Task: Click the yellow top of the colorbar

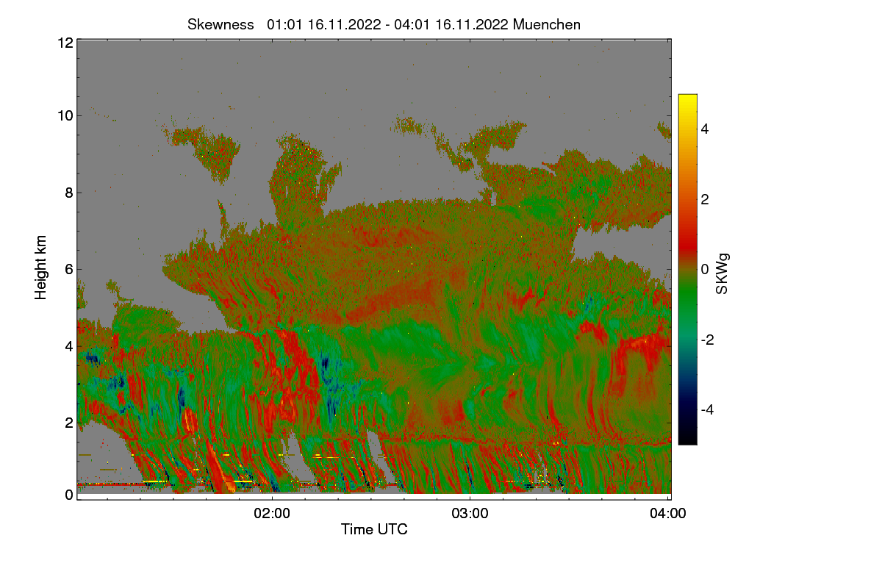Action: [687, 101]
